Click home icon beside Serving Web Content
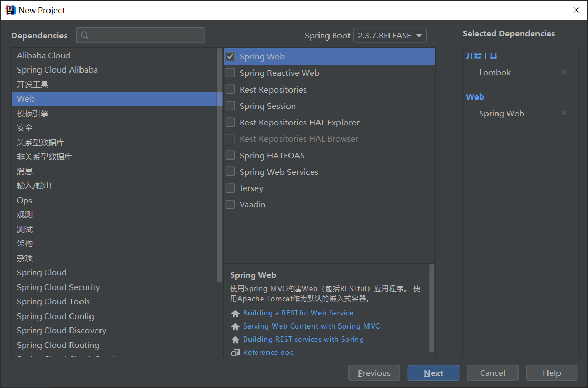The width and height of the screenshot is (588, 388). pos(235,326)
